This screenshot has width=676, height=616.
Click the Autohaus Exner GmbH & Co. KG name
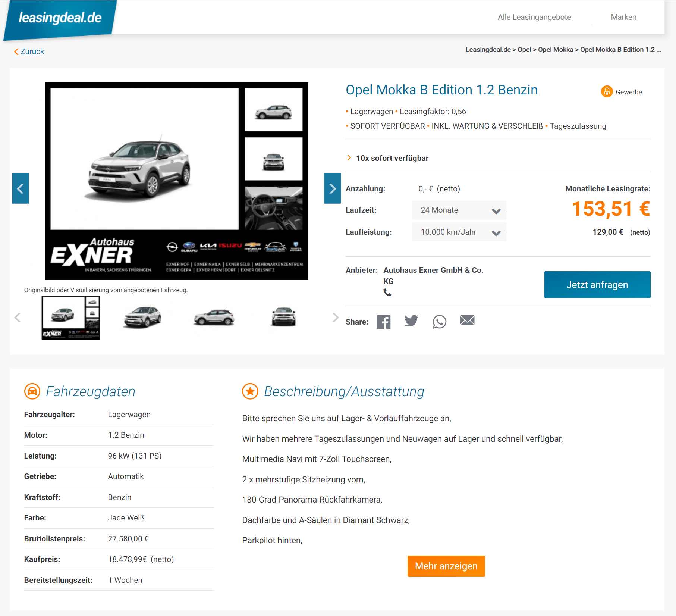coord(433,275)
